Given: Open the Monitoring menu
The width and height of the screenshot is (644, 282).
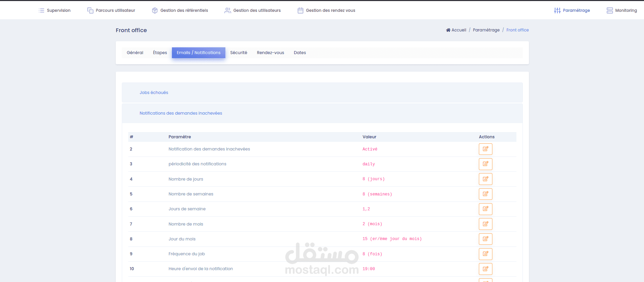Looking at the screenshot, I should pos(622,10).
